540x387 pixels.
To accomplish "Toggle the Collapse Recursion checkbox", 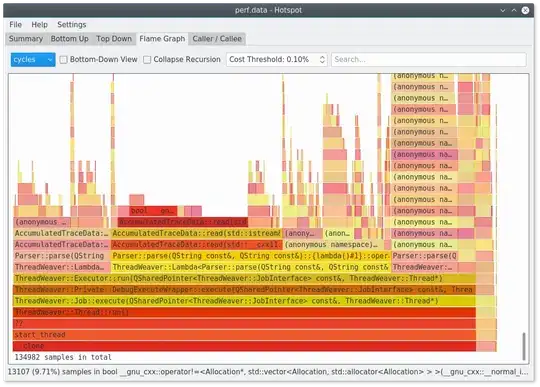I will point(147,60).
